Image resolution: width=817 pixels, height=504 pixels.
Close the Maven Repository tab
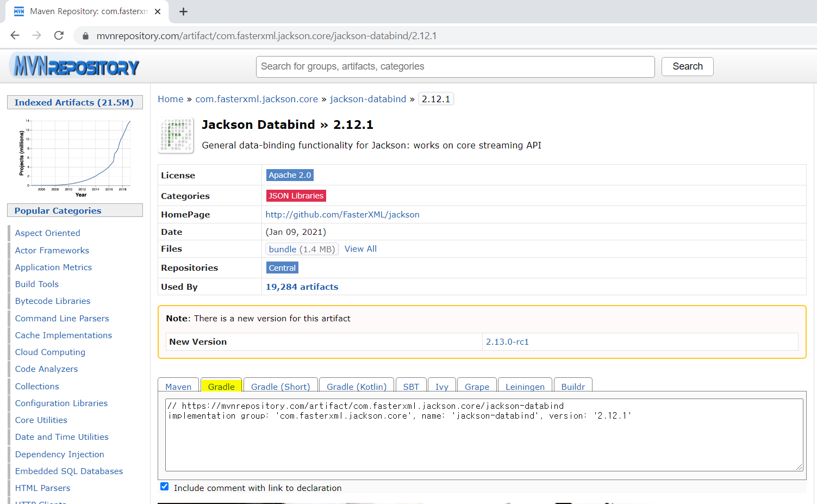(x=158, y=11)
